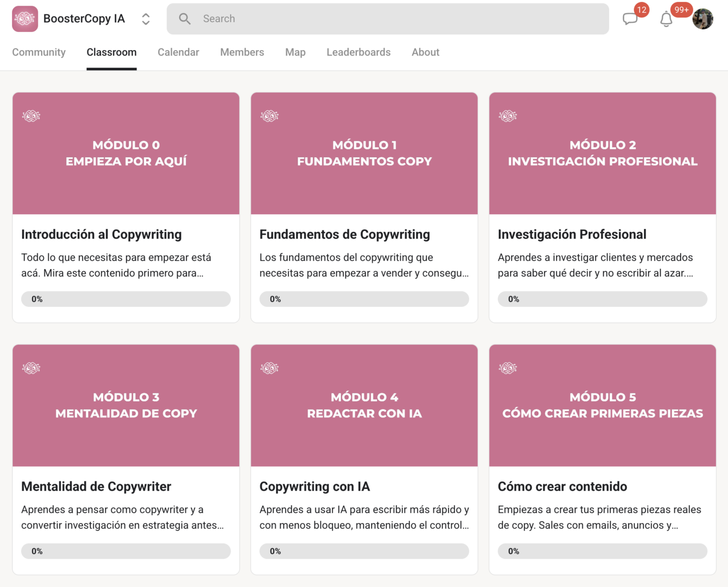Go to the Leaderboards tab
Screen dimensions: 728x587
[358, 52]
